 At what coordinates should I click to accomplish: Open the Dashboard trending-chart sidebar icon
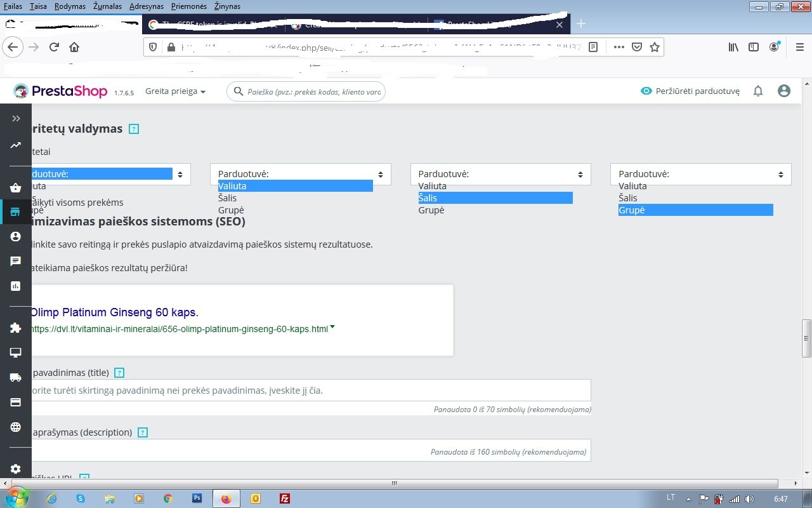(x=16, y=145)
